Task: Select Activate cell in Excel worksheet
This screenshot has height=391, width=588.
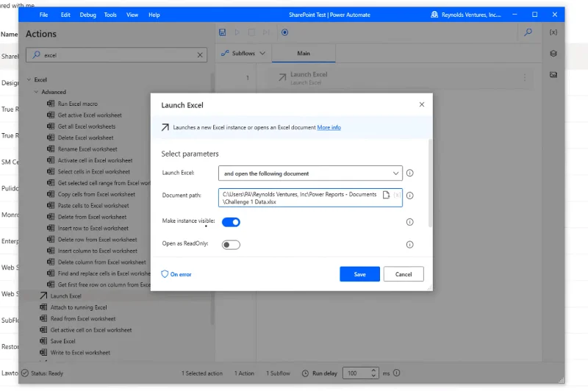Action: (x=95, y=160)
